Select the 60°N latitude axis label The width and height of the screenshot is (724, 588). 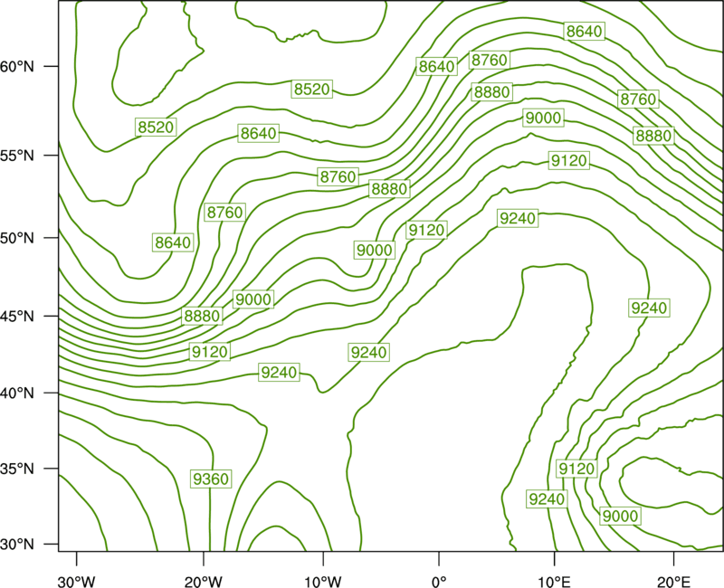click(x=17, y=67)
